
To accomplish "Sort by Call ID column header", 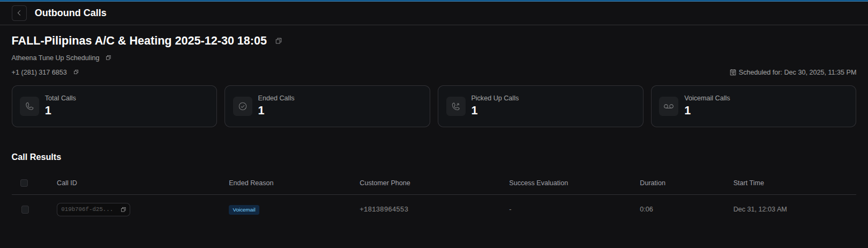I will tap(67, 183).
